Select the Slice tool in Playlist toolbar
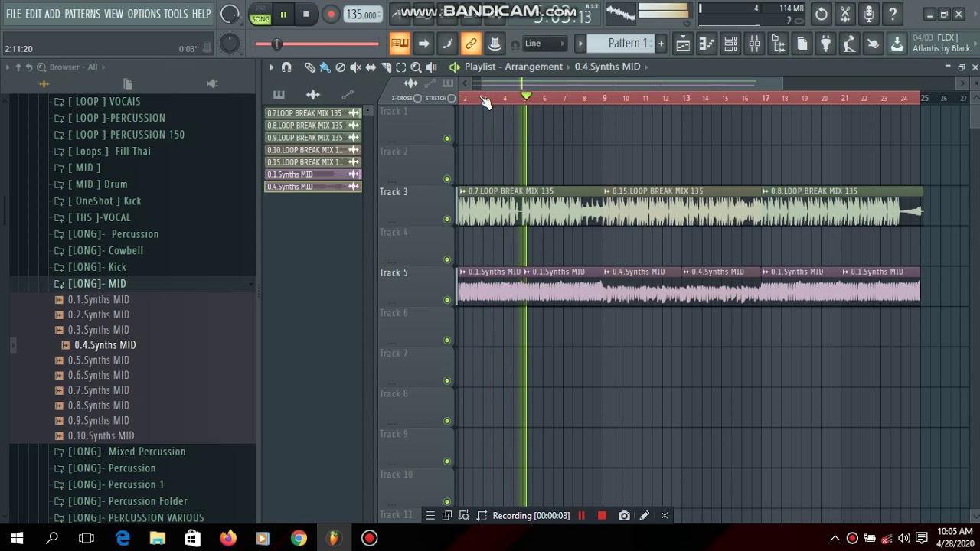980x551 pixels. [x=386, y=67]
